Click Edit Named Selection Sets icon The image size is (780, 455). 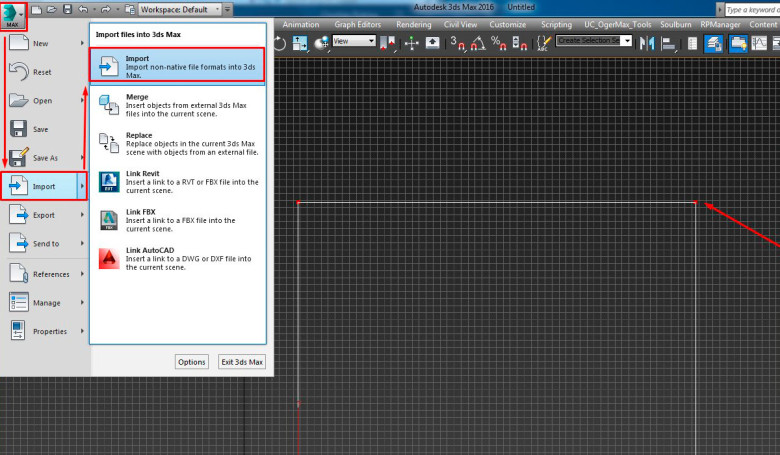click(544, 43)
